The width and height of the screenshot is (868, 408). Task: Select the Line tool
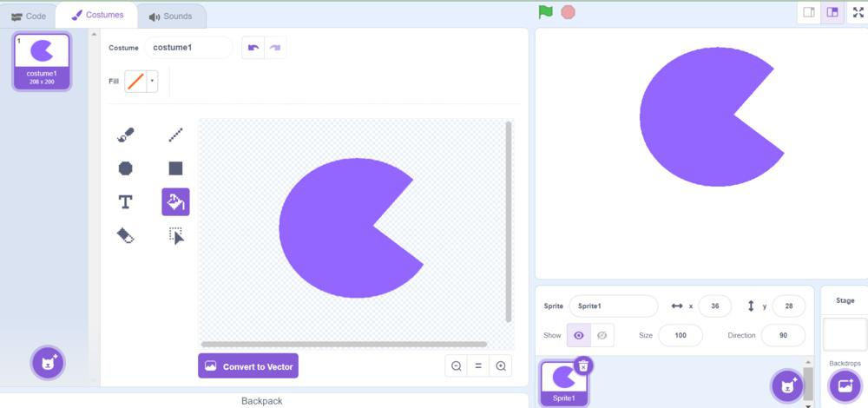point(175,135)
